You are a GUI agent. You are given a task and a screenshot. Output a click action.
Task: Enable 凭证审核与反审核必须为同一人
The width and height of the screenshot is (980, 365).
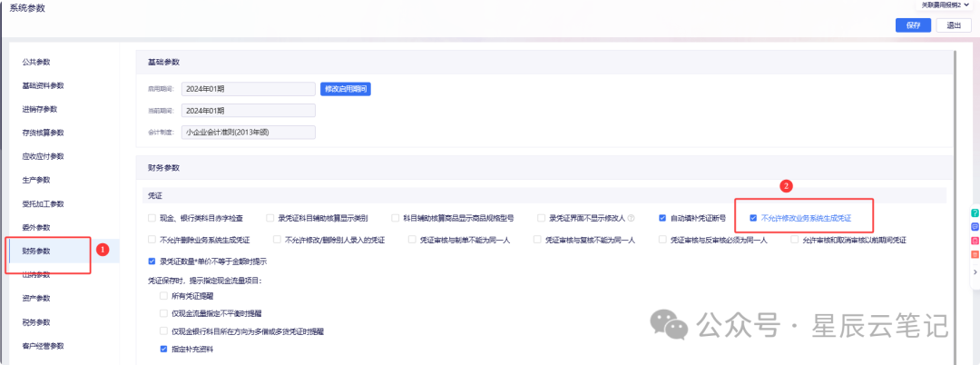click(662, 240)
